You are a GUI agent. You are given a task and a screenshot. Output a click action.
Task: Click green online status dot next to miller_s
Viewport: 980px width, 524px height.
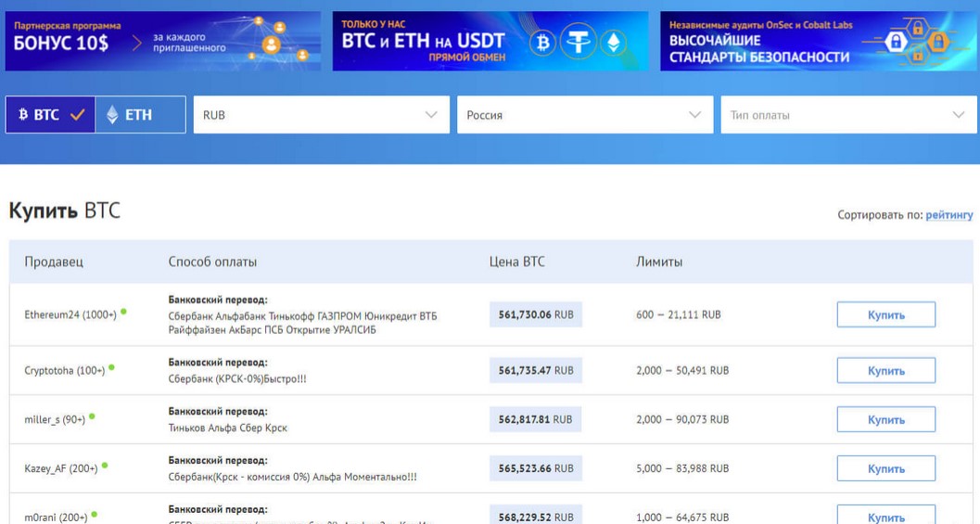[x=92, y=415]
